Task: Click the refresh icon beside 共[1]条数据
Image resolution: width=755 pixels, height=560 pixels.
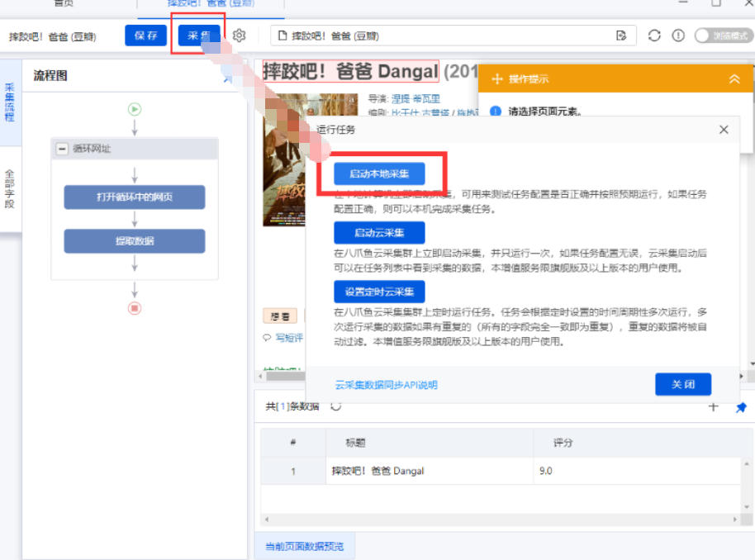Action: click(334, 407)
